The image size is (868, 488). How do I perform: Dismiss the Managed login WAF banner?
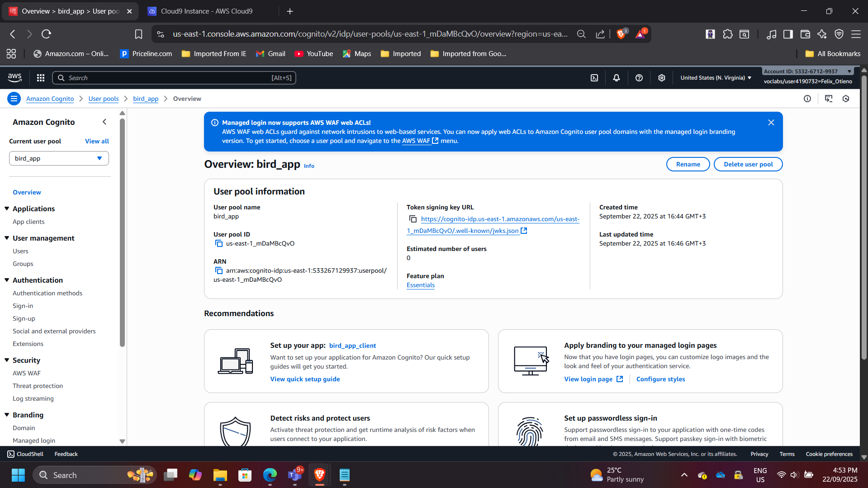click(x=771, y=123)
